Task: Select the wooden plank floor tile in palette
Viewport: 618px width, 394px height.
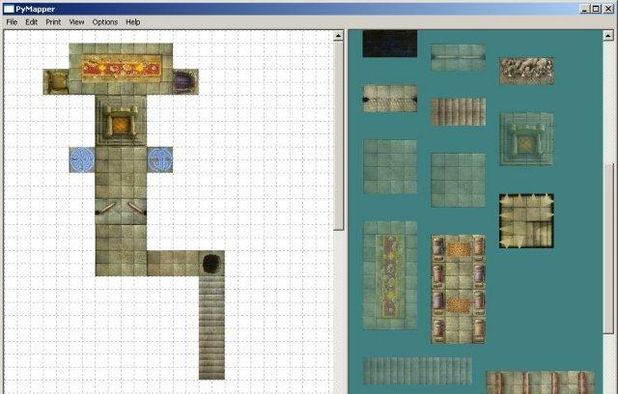Action: point(458,112)
